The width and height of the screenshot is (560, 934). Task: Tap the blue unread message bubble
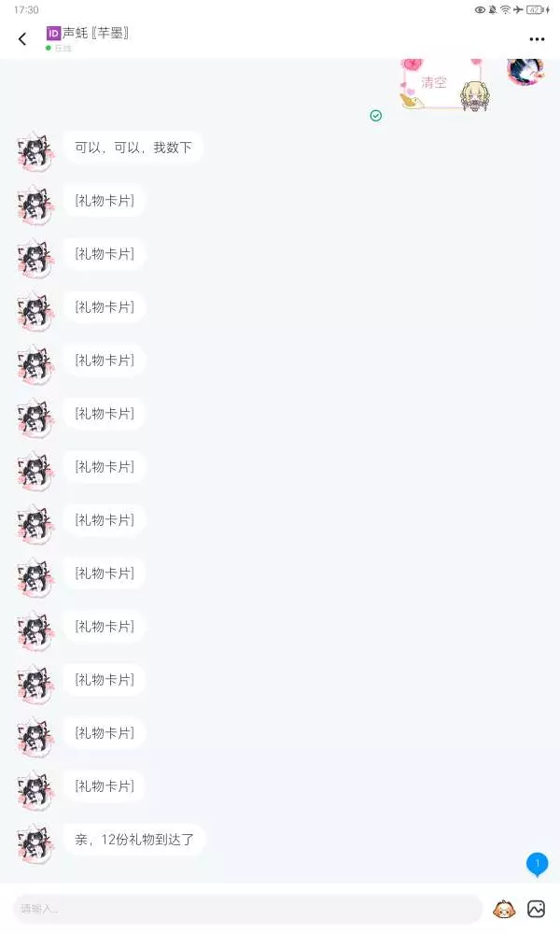pyautogui.click(x=537, y=865)
